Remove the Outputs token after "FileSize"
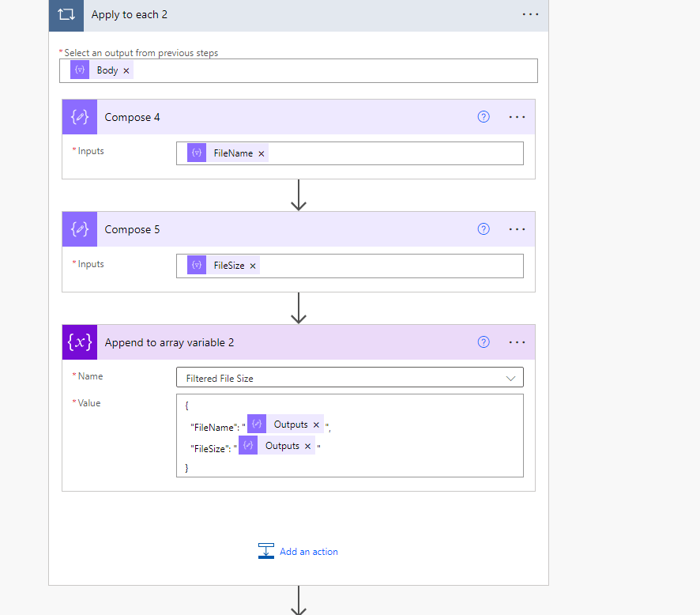The height and width of the screenshot is (615, 700). coord(307,446)
